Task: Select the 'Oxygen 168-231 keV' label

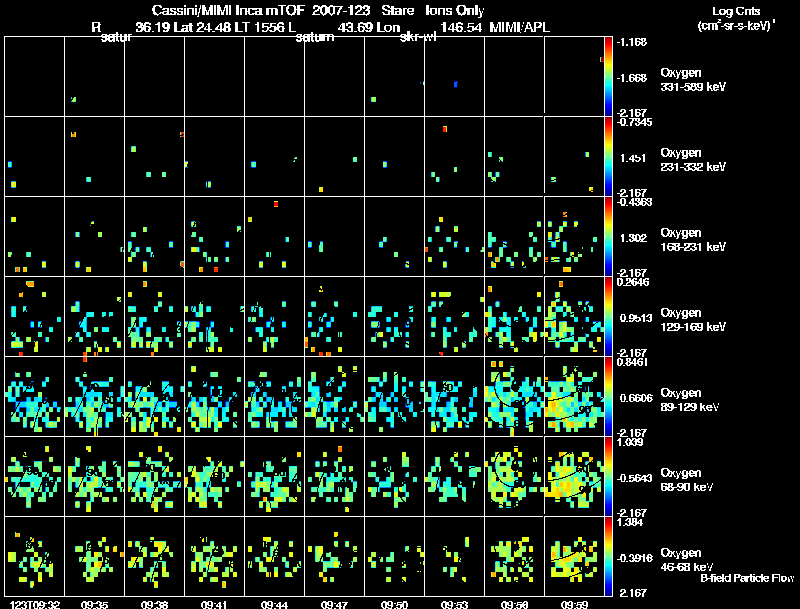Action: coord(693,240)
